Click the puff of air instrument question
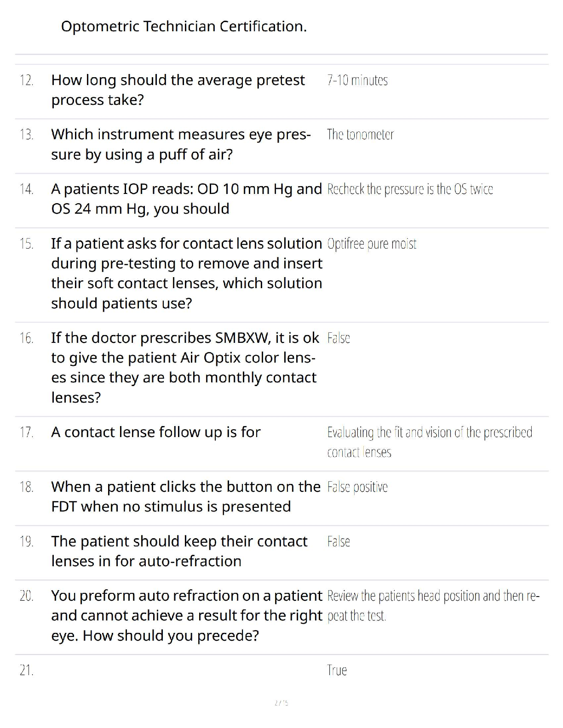This screenshot has width=563, height=728. 181,144
